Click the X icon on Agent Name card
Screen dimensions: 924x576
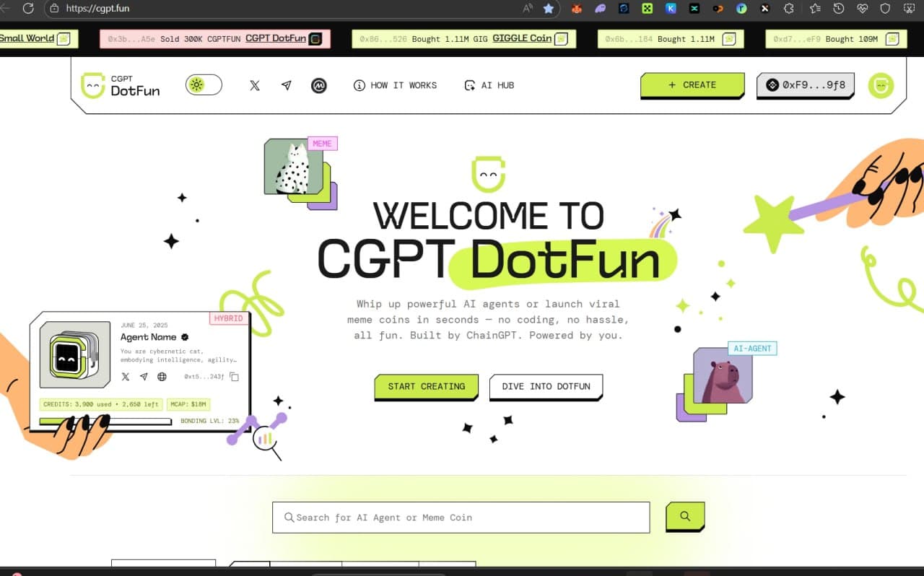pos(126,377)
